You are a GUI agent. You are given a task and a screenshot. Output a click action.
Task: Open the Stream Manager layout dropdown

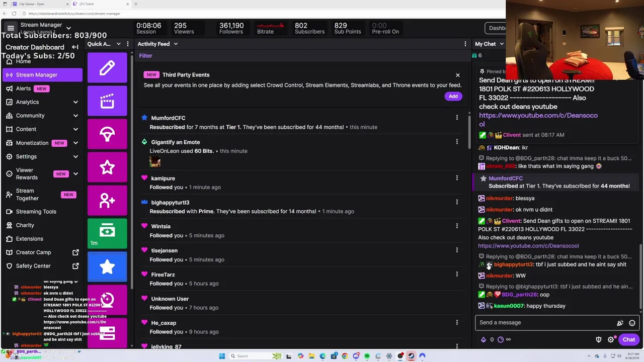pos(68,29)
